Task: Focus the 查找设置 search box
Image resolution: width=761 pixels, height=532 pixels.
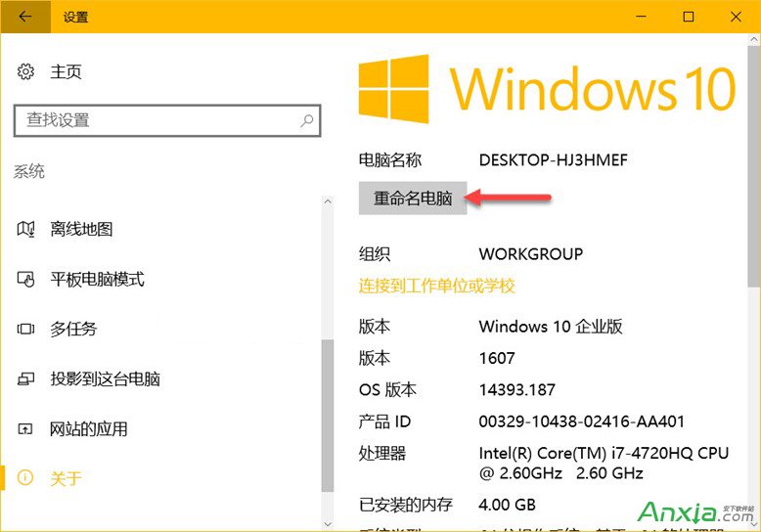Action: tap(167, 120)
